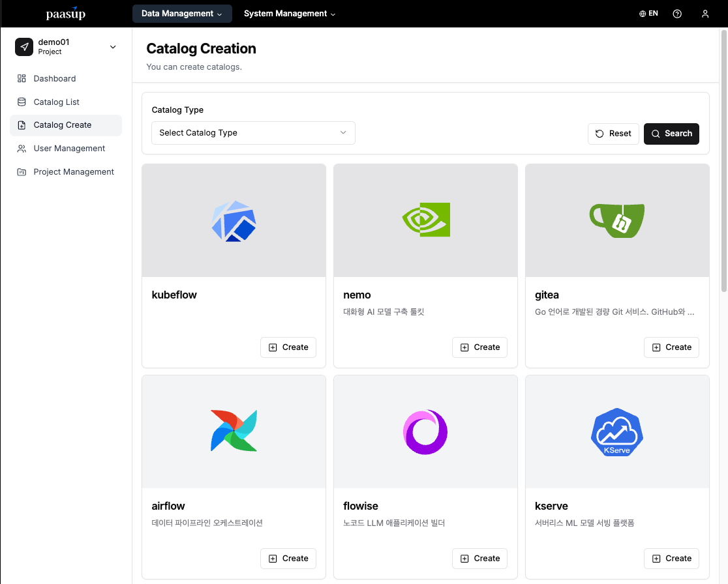
Task: Expand the demo01 project switcher chevron
Action: 113,47
